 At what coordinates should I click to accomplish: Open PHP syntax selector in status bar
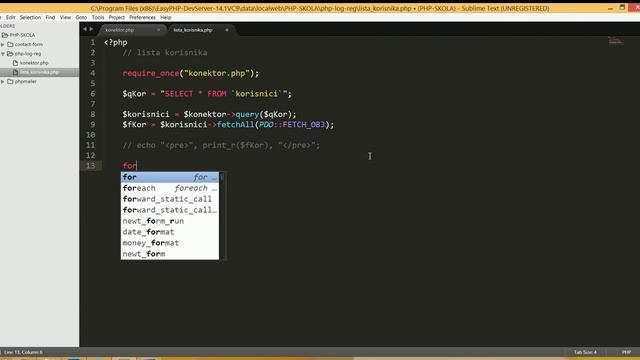627,352
